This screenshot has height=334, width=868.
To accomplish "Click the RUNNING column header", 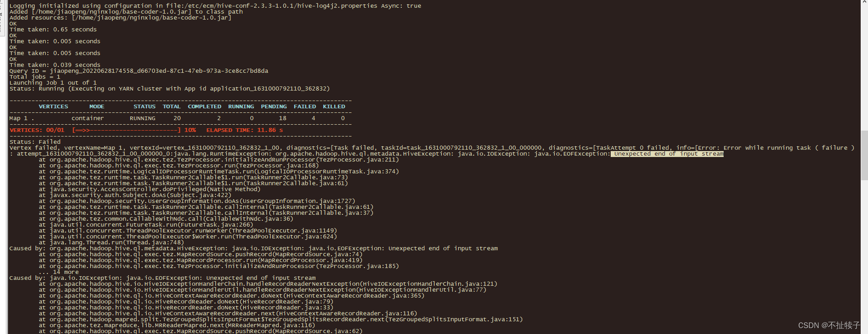I will point(241,106).
